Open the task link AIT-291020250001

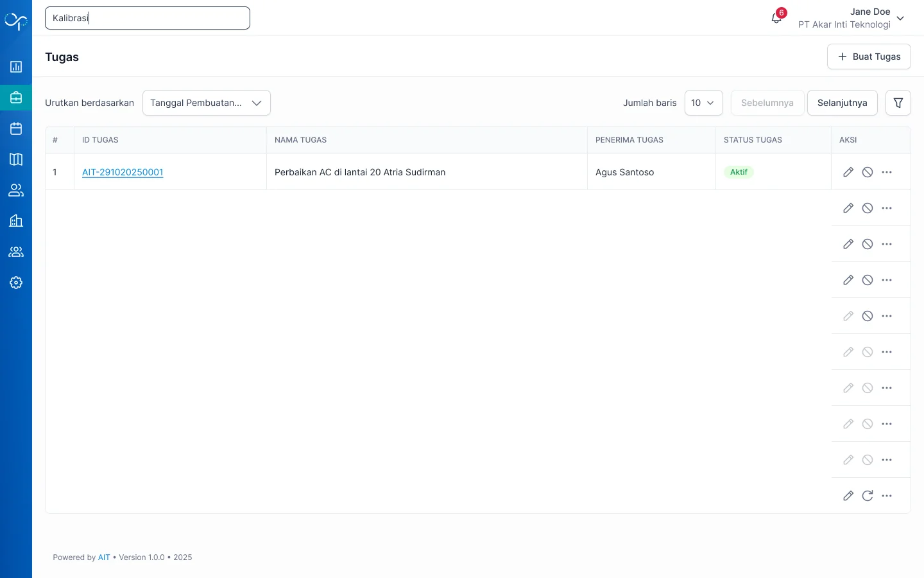(123, 172)
